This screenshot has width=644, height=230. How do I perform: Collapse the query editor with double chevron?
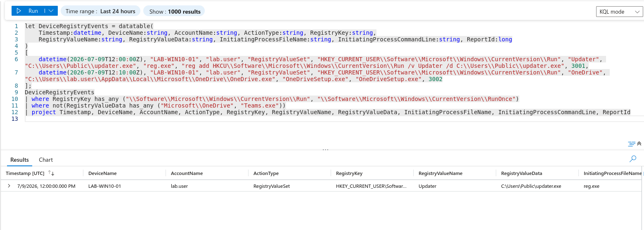[x=639, y=144]
